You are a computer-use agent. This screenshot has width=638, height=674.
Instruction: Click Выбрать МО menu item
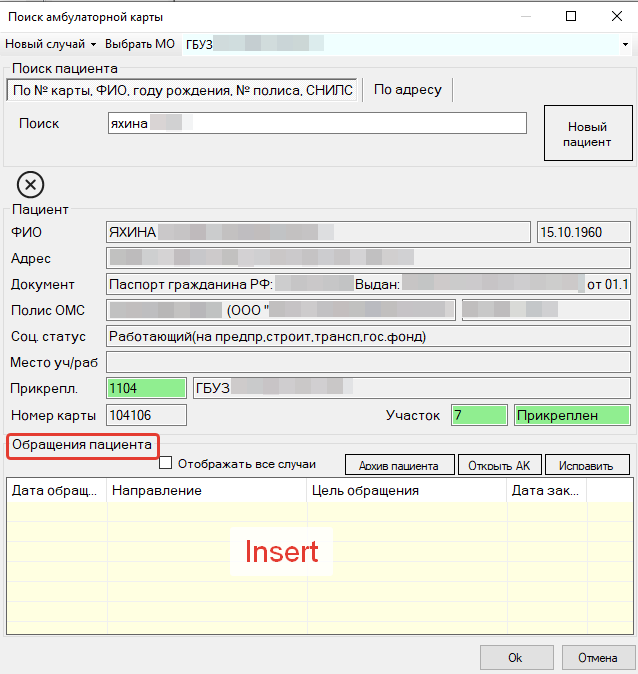coord(141,45)
